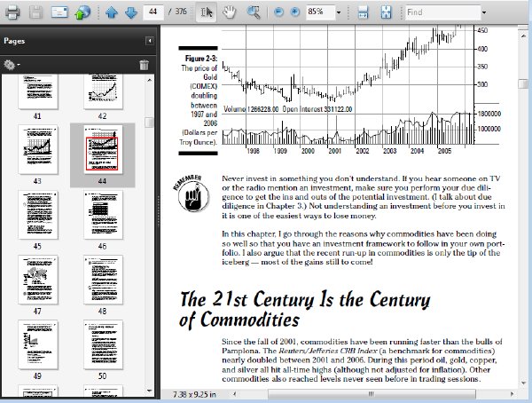This screenshot has height=403, width=532.
Task: Click the total page count 376 text
Action: coord(181,12)
